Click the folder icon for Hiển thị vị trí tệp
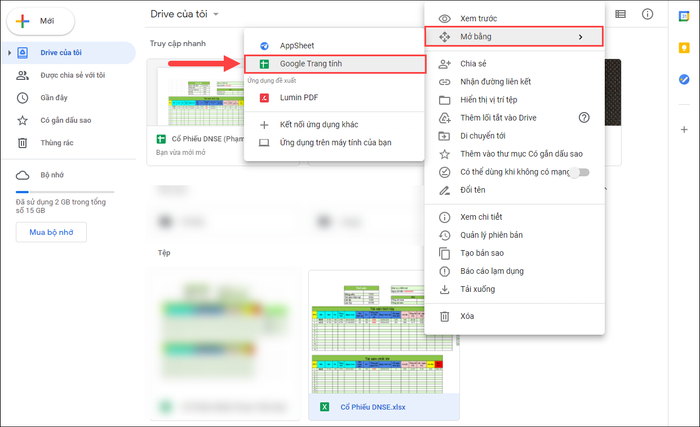700x427 pixels. (x=444, y=100)
